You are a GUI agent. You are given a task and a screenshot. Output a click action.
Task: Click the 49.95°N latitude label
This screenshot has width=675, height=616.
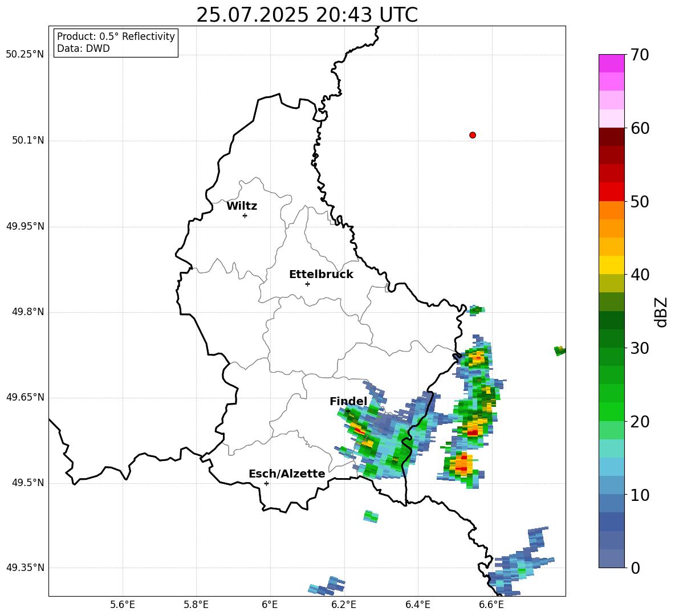pos(25,226)
